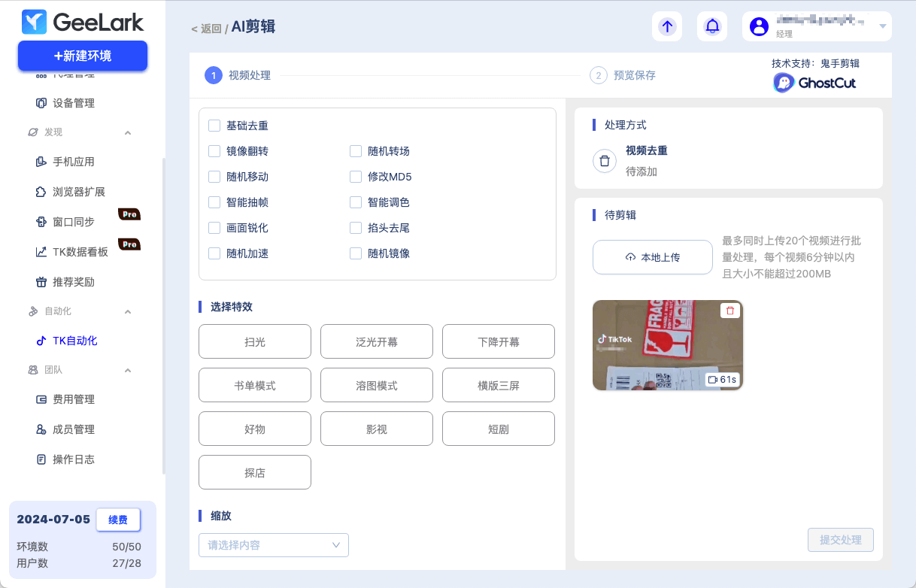Collapse the 发现 sidebar section
The height and width of the screenshot is (588, 916).
point(128,132)
